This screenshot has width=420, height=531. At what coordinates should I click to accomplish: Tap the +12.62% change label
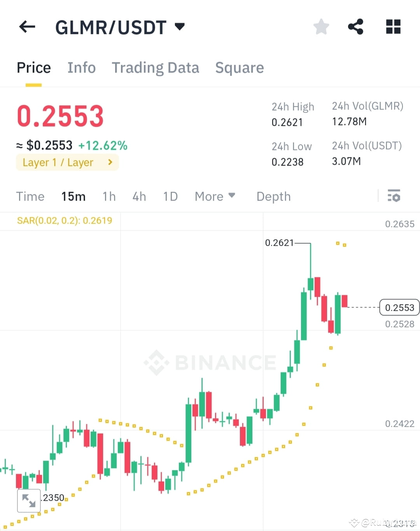103,145
